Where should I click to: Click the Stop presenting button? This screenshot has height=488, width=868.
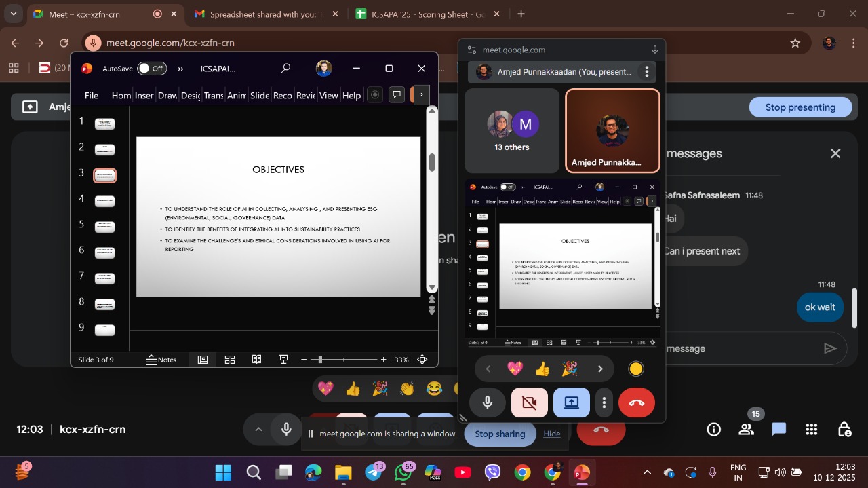pos(800,107)
